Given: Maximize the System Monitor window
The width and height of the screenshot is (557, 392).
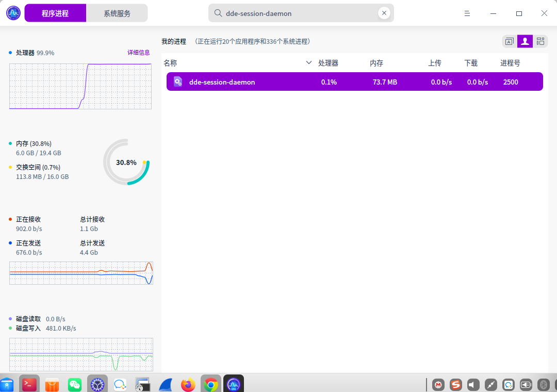Looking at the screenshot, I should [x=519, y=13].
